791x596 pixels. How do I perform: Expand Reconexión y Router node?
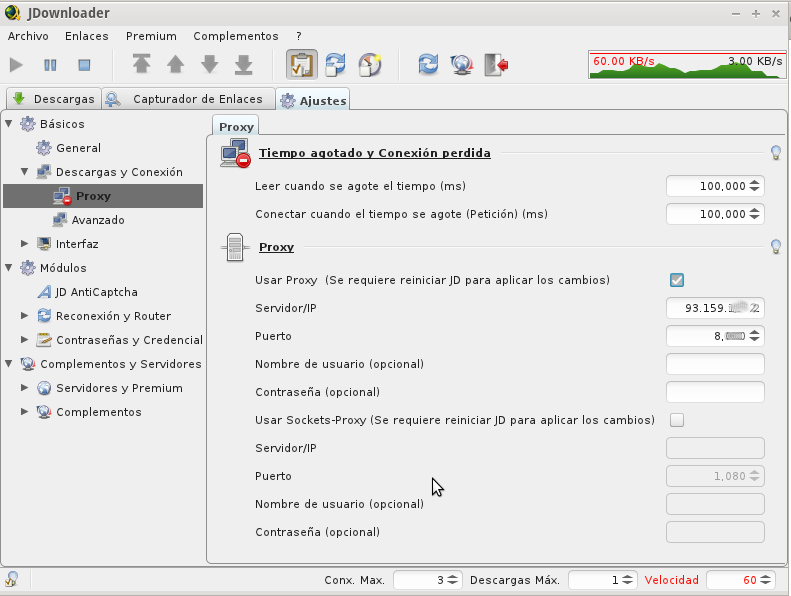point(24,316)
